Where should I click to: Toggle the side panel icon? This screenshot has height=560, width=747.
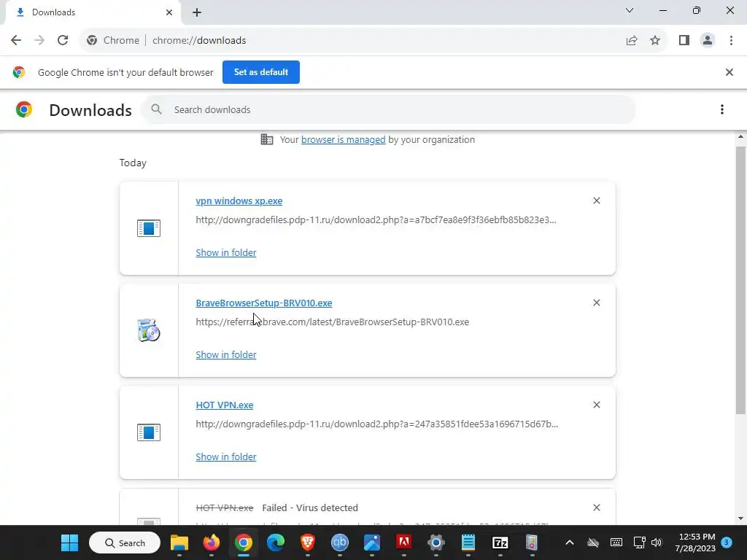click(684, 41)
